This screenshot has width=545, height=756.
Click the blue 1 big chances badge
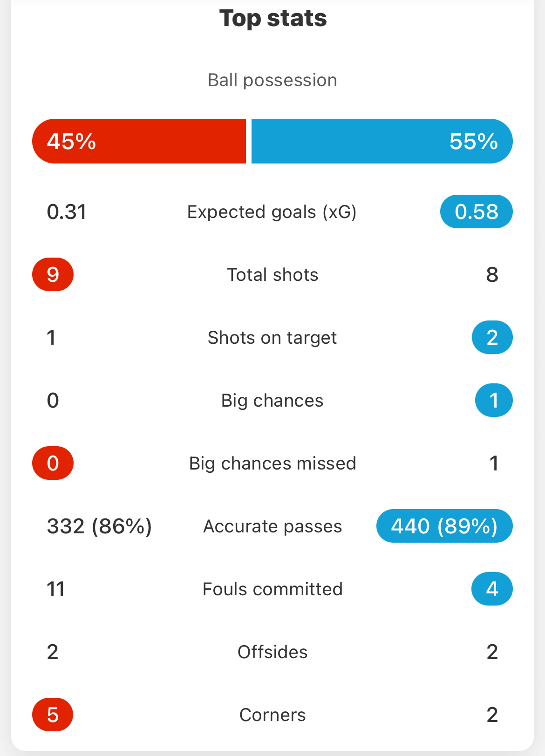[494, 400]
